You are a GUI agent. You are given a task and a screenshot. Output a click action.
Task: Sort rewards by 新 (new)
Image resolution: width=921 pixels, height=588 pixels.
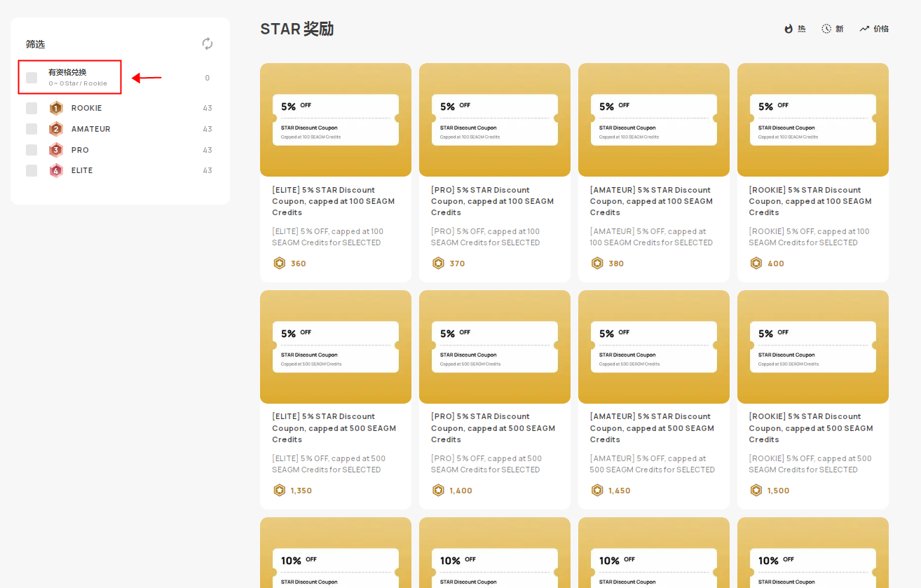point(833,29)
